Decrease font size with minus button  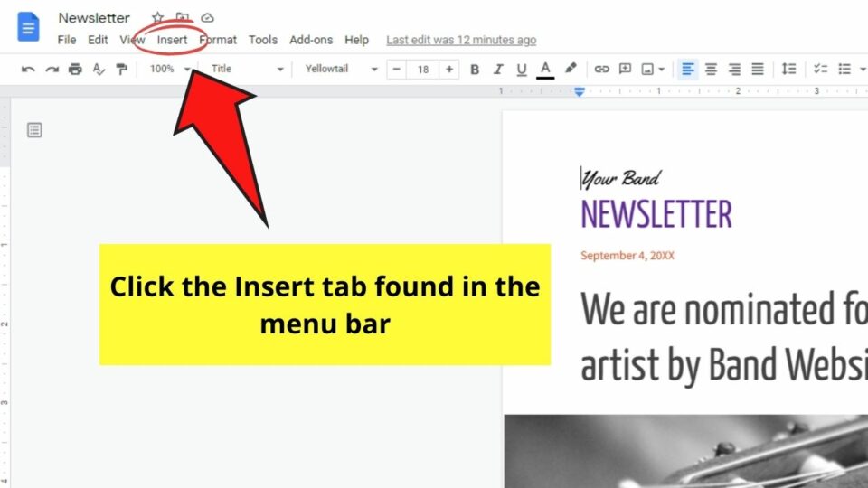coord(396,70)
